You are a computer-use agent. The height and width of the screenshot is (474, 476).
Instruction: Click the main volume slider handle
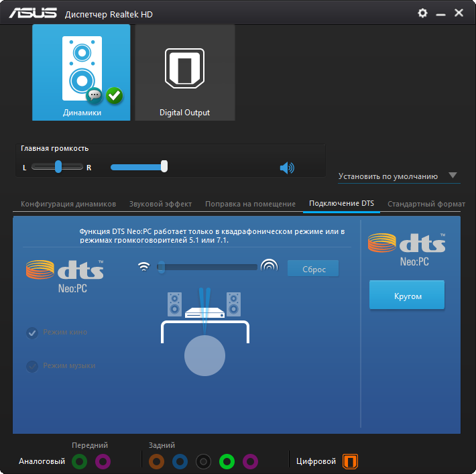pyautogui.click(x=164, y=166)
